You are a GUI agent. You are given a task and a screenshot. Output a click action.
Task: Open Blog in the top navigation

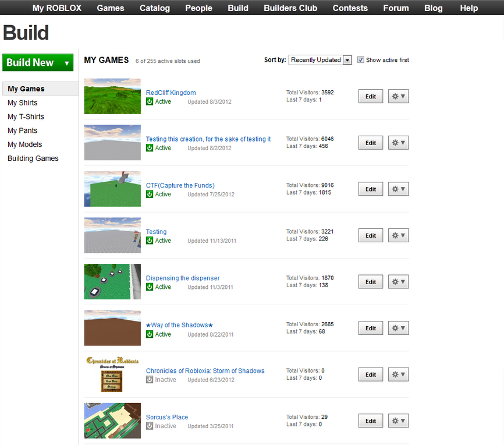tap(433, 8)
